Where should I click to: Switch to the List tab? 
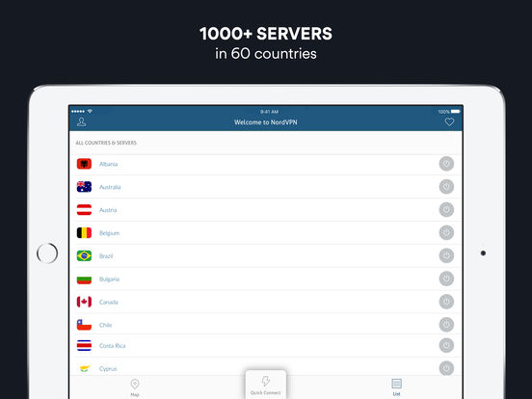[396, 387]
